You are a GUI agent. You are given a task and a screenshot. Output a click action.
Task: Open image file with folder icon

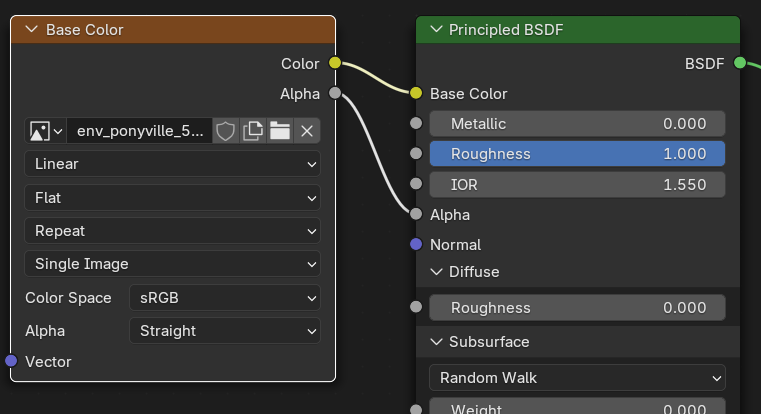280,131
